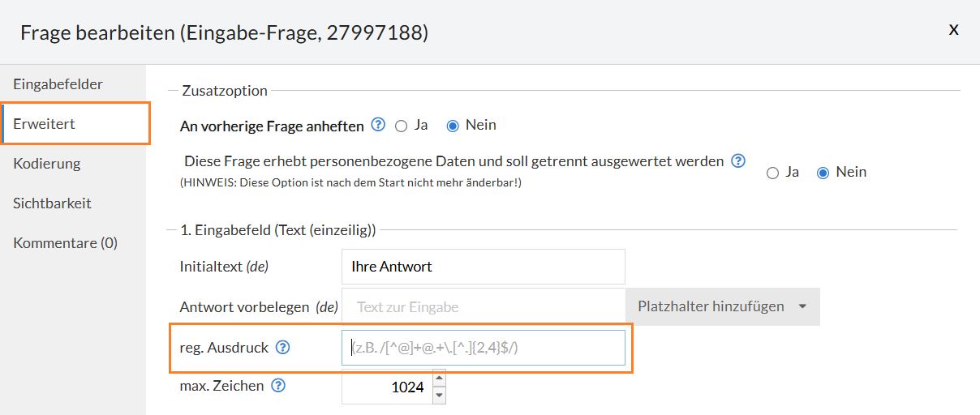Select 'Nein' for An vorherige Frage anheften
The width and height of the screenshot is (980, 415).
point(453,126)
